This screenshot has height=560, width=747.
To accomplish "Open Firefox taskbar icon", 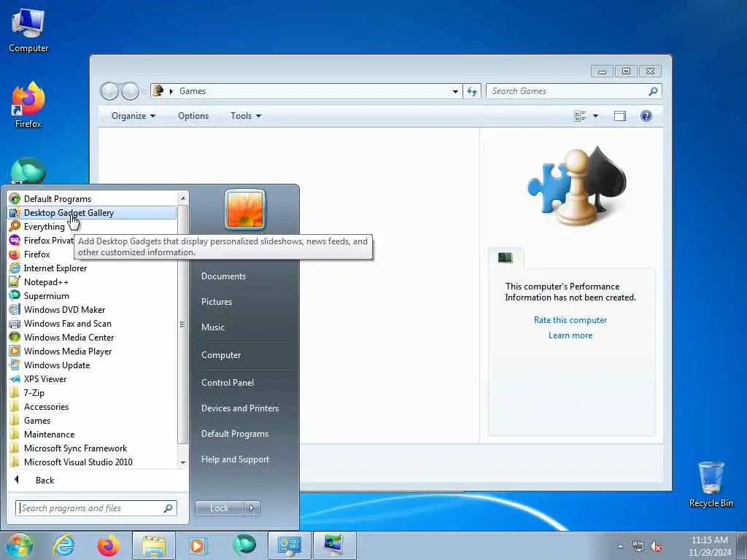I will [109, 545].
